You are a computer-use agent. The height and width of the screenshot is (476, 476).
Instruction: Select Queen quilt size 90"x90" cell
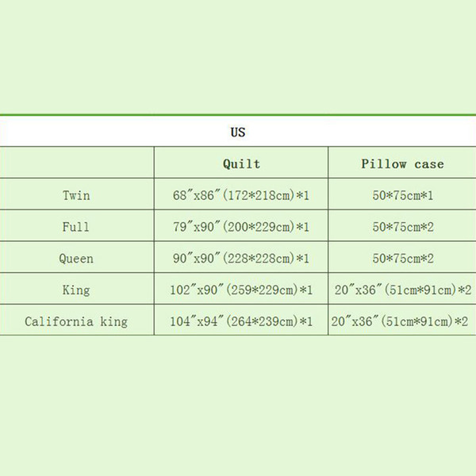241,259
